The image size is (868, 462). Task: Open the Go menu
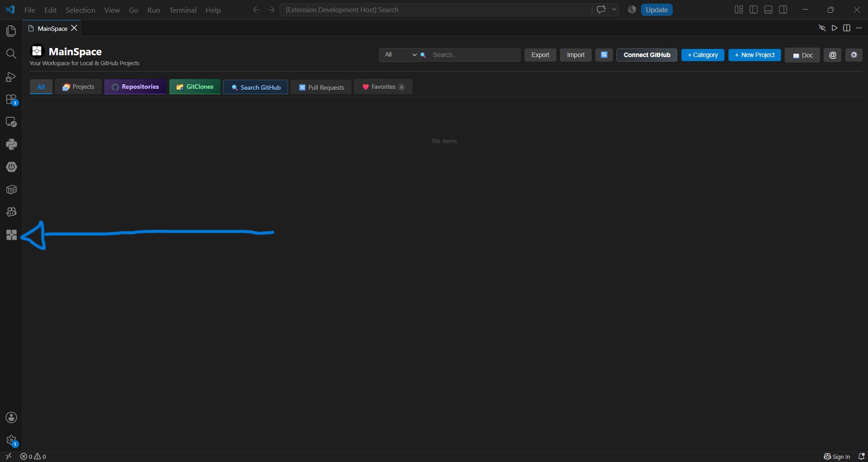tap(134, 10)
